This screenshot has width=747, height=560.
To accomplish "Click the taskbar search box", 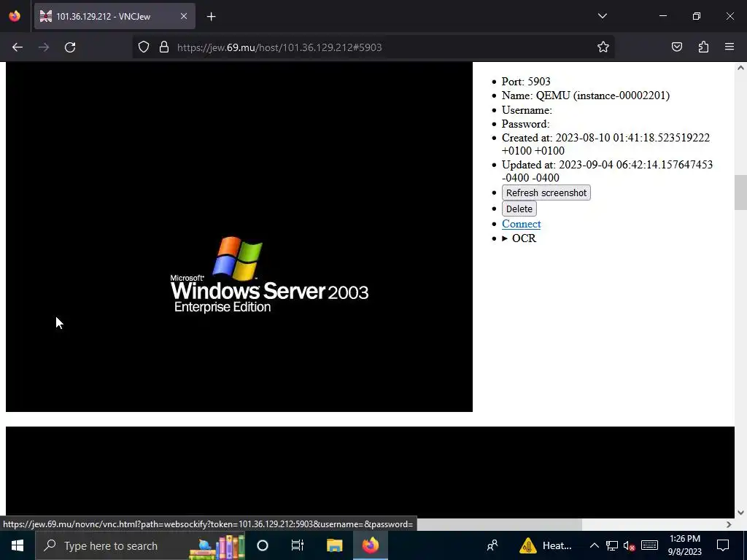I will tap(140, 545).
